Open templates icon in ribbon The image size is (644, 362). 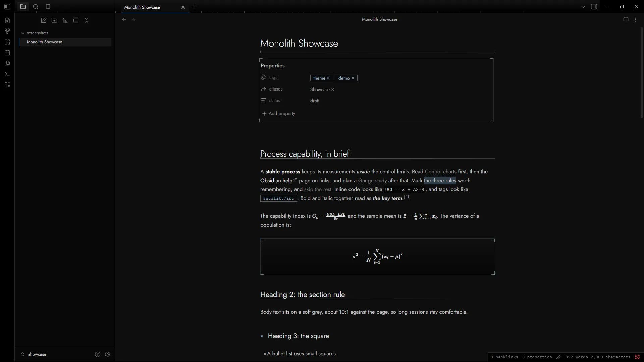click(x=7, y=63)
